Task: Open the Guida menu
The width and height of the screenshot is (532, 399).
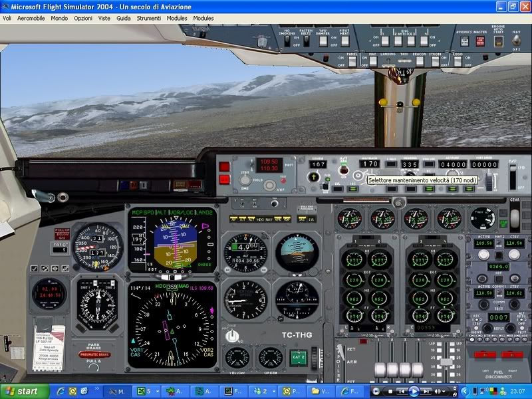Action: coord(124,19)
